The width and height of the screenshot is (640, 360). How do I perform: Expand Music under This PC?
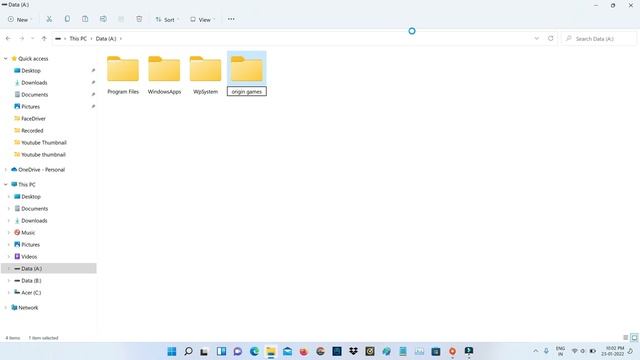pos(9,233)
